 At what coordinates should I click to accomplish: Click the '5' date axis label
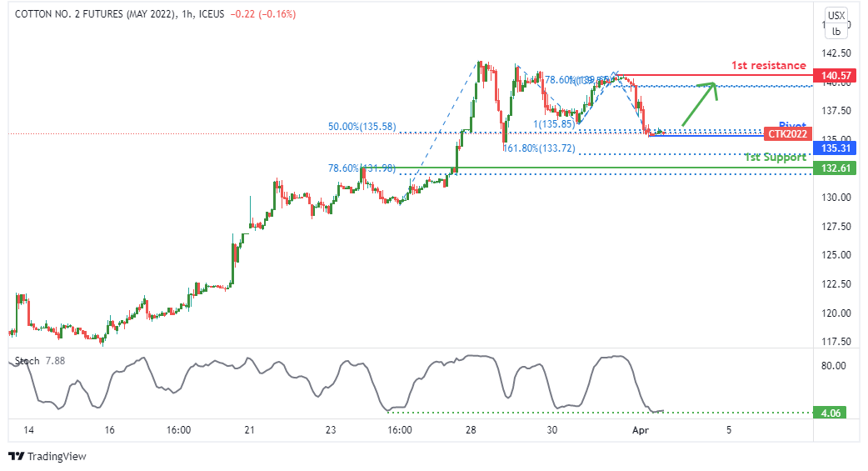[x=729, y=430]
